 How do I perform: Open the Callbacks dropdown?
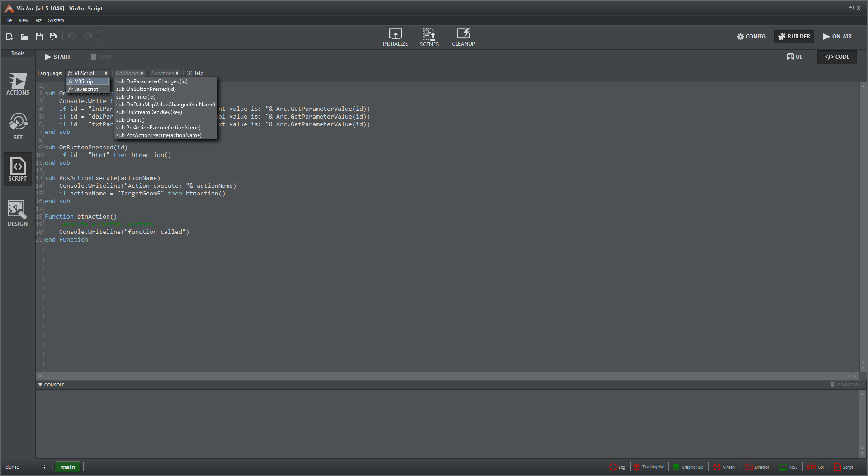tap(129, 73)
